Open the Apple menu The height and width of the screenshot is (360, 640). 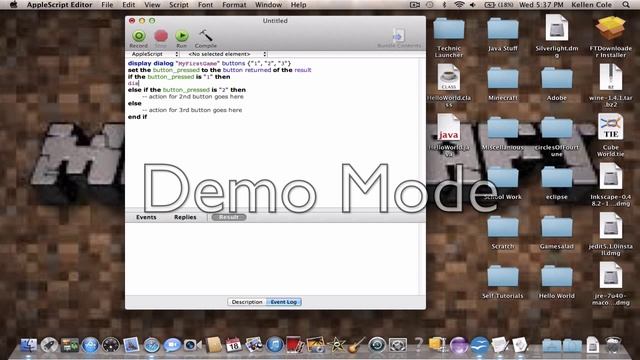click(13, 5)
